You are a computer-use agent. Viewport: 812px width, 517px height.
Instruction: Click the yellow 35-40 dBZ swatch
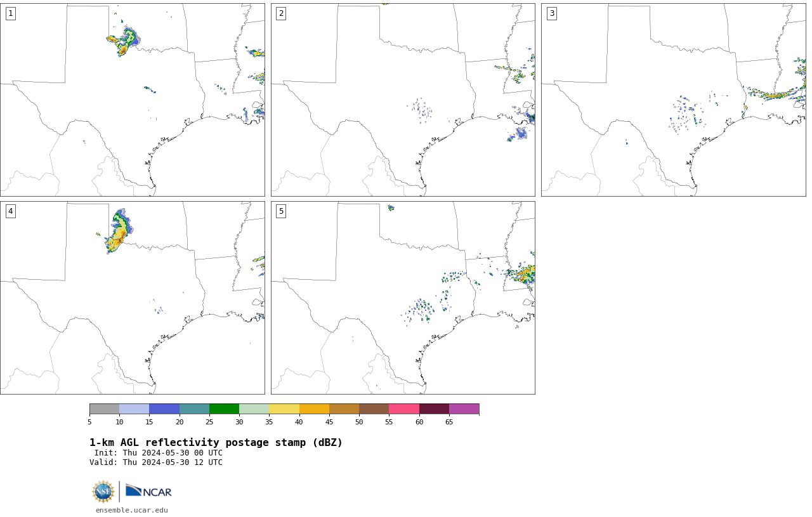[x=284, y=409]
